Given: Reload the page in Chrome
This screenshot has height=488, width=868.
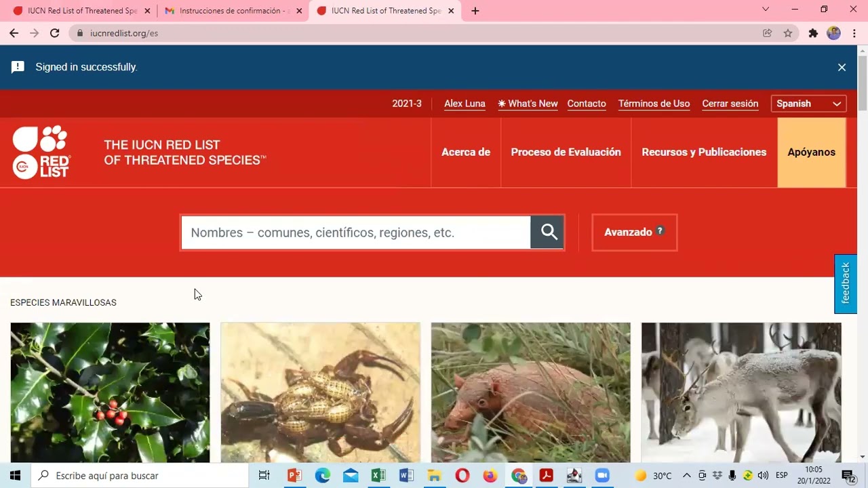Looking at the screenshot, I should 55,33.
